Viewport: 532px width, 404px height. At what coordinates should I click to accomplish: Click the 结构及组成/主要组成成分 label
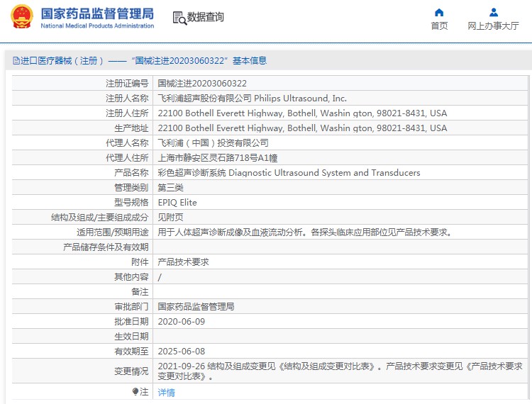(x=100, y=218)
